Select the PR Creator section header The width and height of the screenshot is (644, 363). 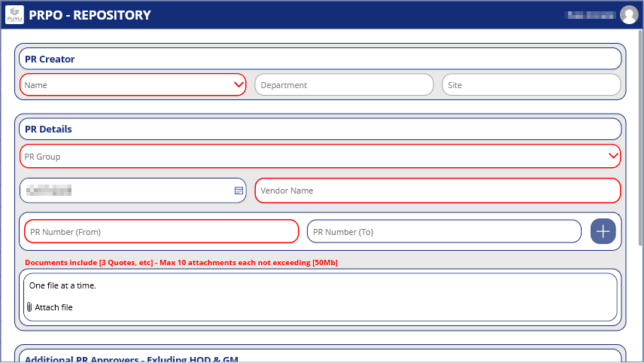(320, 59)
